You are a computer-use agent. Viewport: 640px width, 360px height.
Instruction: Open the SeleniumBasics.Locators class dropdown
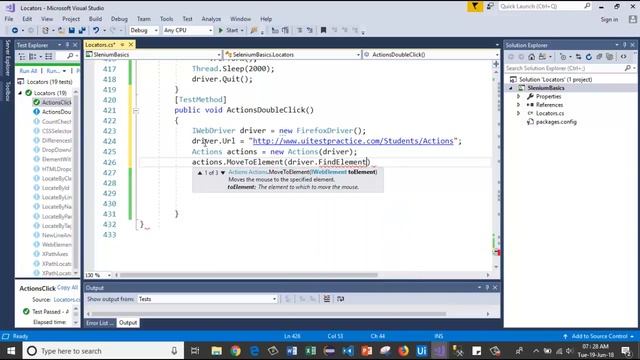293,55
